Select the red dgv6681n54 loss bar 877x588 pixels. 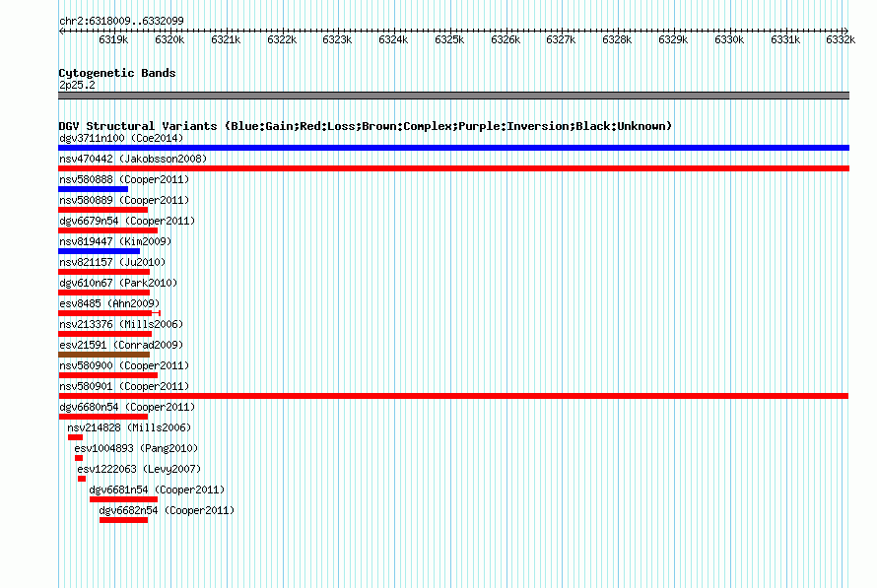pyautogui.click(x=123, y=499)
